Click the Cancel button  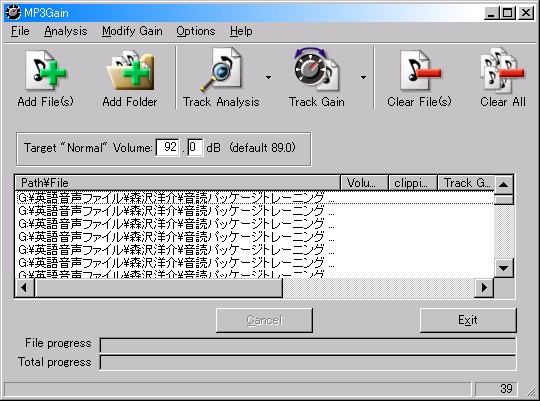[x=264, y=320]
